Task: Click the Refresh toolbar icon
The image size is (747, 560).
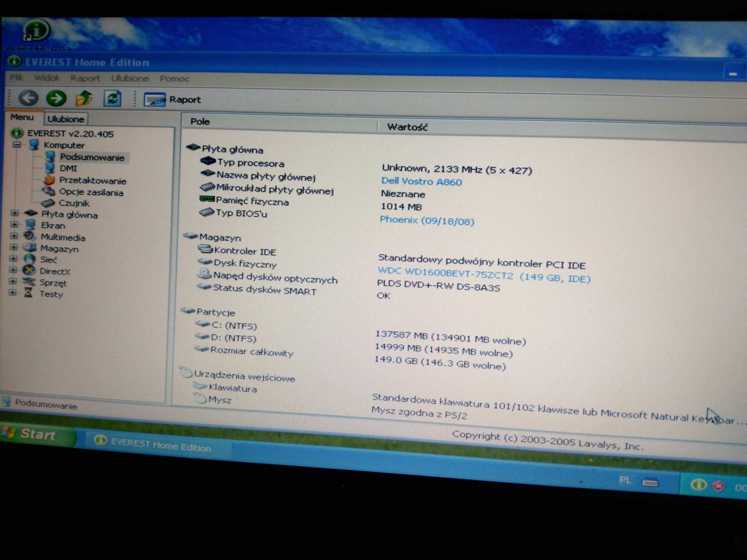Action: (112, 99)
